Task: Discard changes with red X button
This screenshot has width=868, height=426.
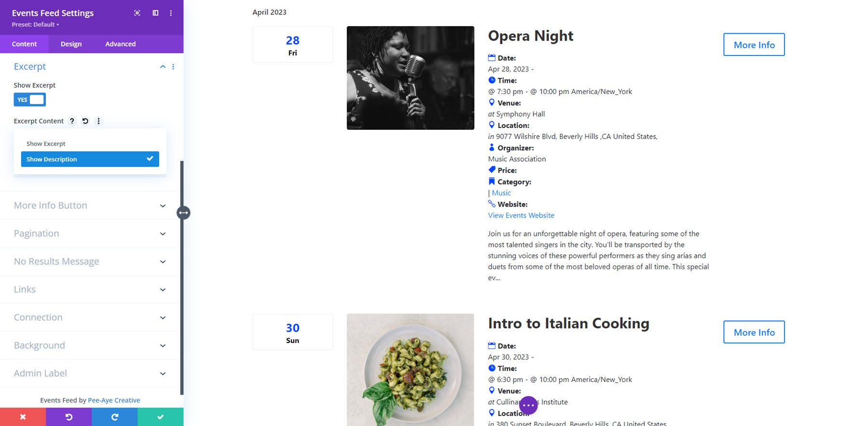Action: [23, 417]
